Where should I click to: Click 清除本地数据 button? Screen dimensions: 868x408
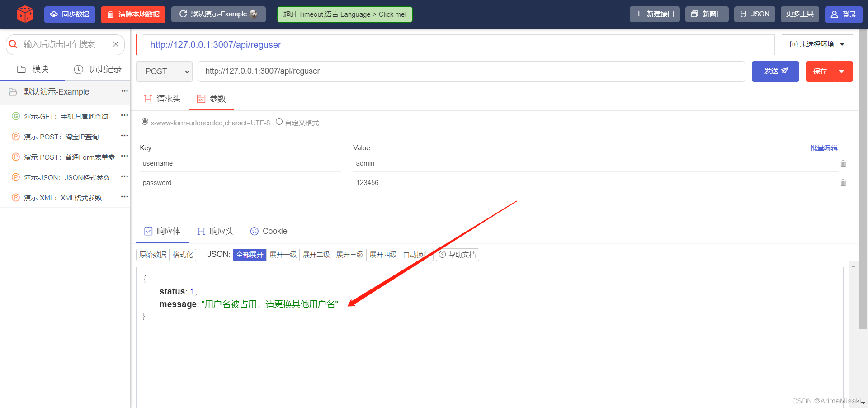[133, 14]
